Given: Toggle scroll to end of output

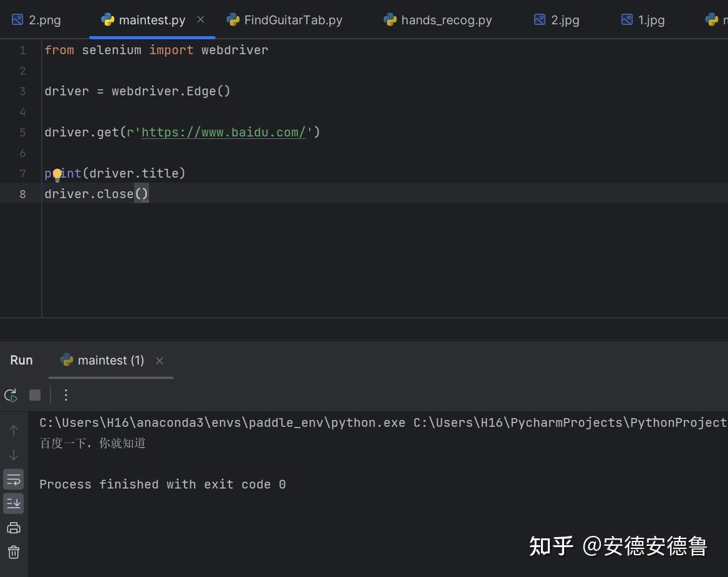Looking at the screenshot, I should (x=14, y=503).
